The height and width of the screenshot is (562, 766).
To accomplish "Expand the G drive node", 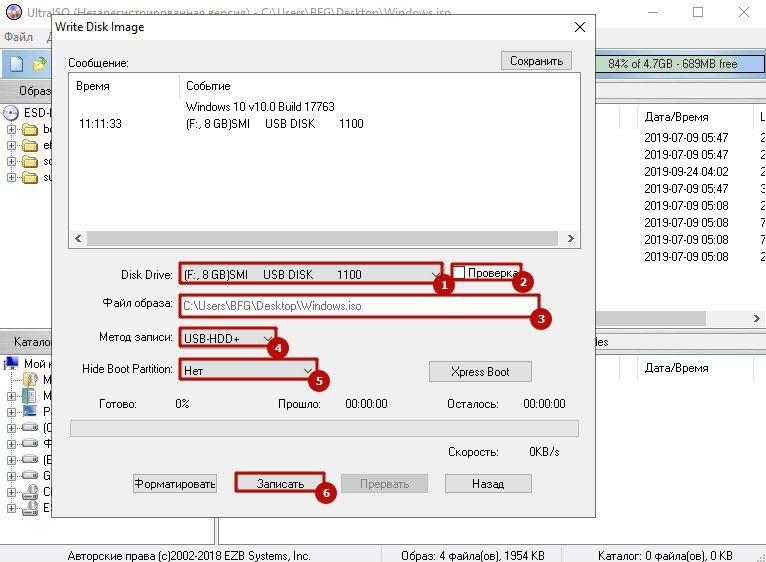I will [x=11, y=476].
